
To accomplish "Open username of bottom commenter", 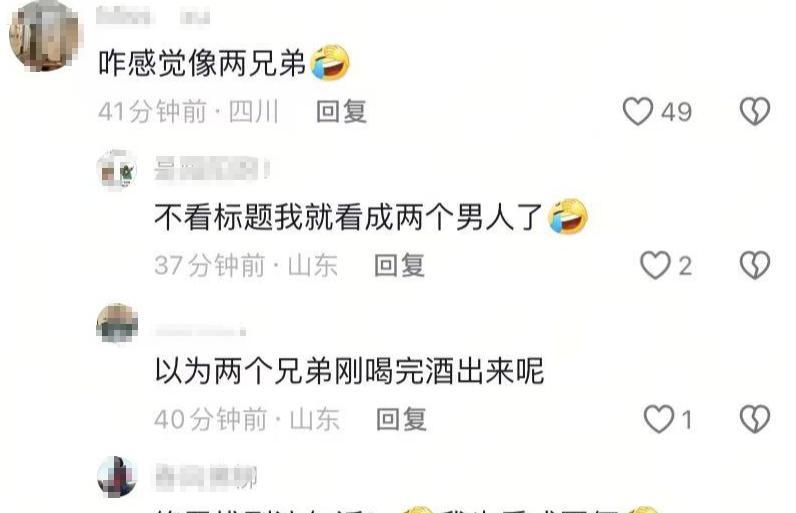I will [206, 477].
